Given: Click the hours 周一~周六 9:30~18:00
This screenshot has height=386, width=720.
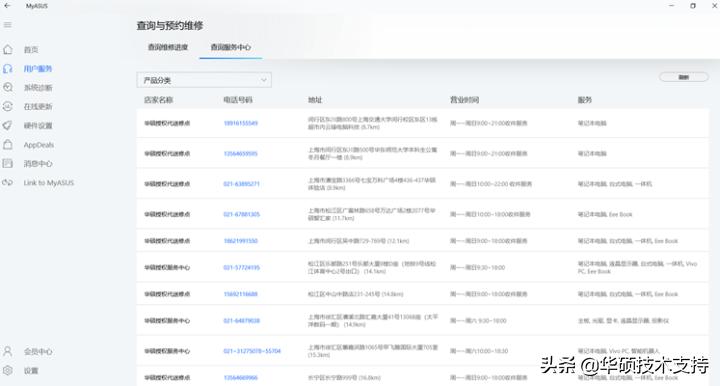Looking at the screenshot, I should coord(478,320).
